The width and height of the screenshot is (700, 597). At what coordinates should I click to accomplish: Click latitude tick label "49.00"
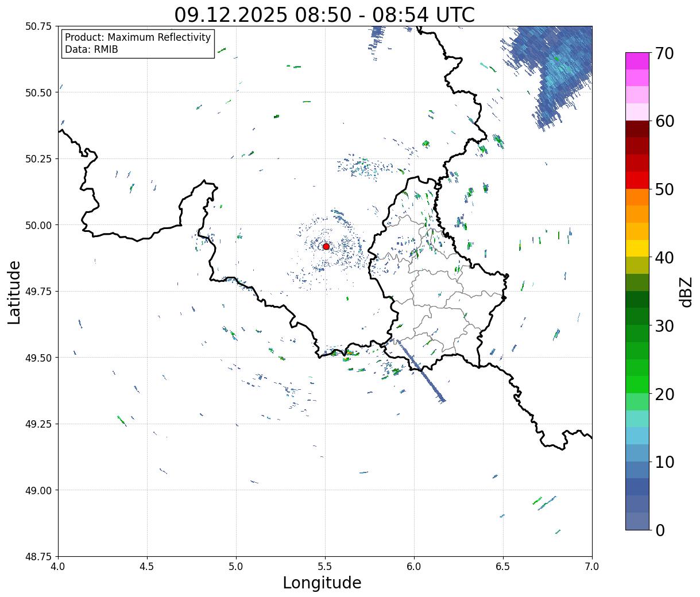[39, 490]
